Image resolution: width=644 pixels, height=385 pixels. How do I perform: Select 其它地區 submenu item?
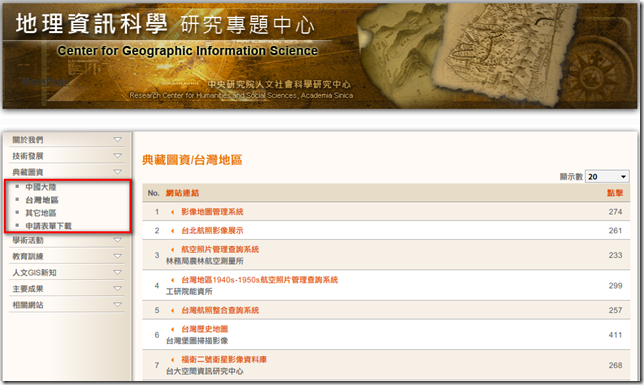(x=41, y=213)
